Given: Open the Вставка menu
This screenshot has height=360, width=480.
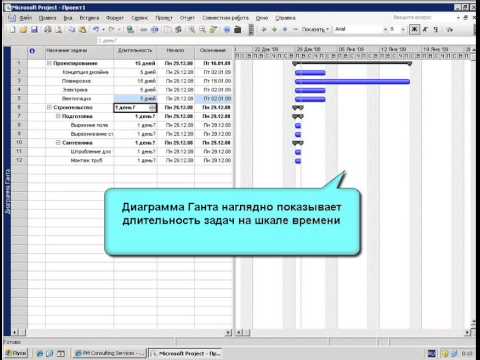Looking at the screenshot, I should pyautogui.click(x=89, y=18).
